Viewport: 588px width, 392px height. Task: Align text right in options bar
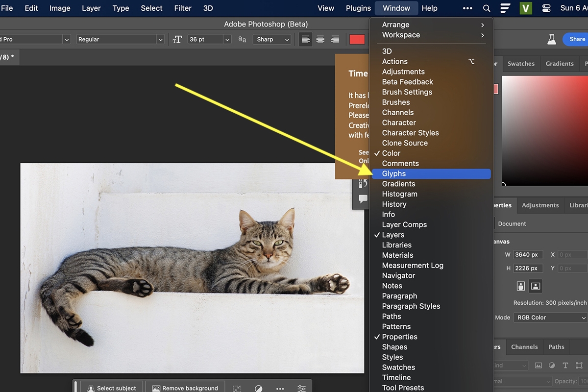click(335, 39)
